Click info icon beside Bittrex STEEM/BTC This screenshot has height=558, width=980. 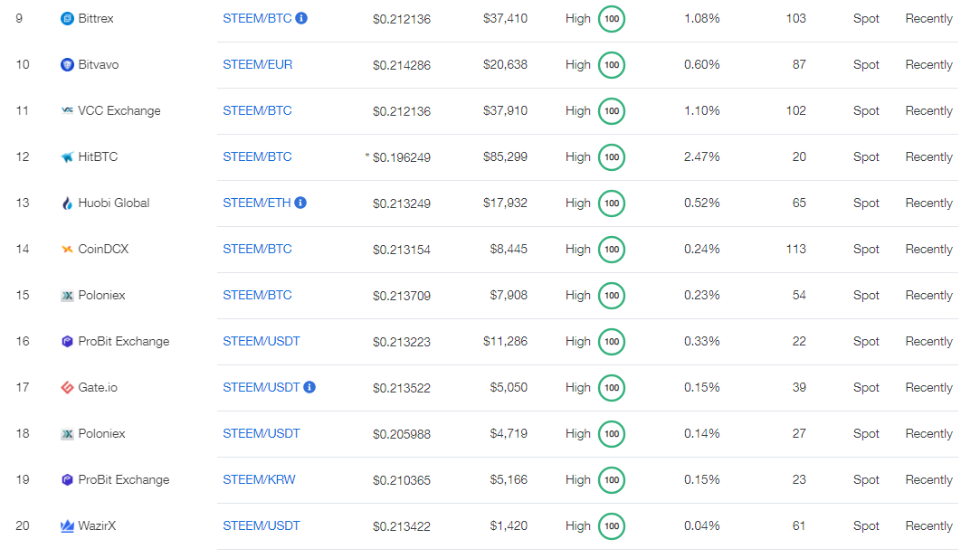tap(302, 18)
